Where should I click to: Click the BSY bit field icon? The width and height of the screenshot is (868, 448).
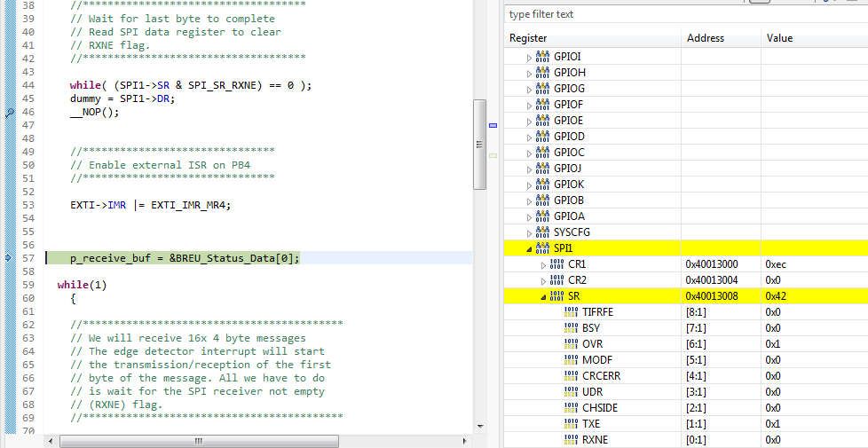[x=571, y=328]
